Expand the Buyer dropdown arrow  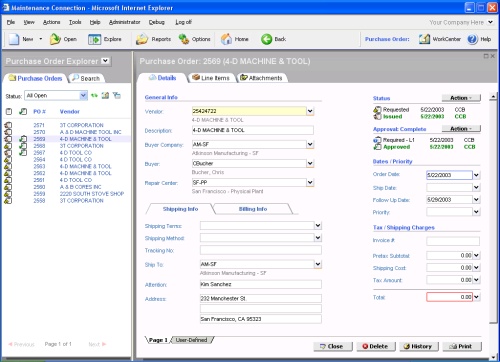pos(310,163)
